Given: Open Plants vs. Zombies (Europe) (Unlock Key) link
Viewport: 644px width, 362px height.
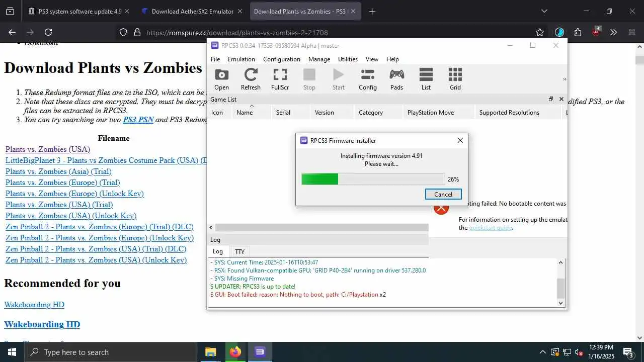Looking at the screenshot, I should (x=74, y=194).
